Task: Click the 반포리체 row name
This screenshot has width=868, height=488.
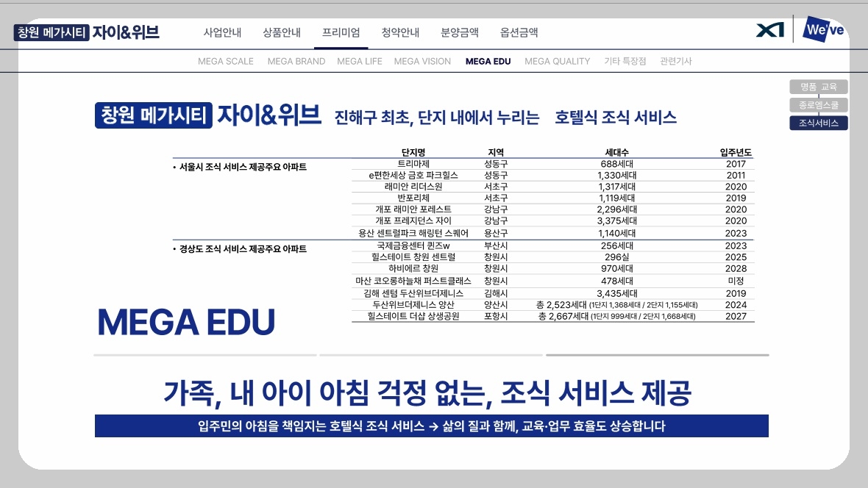Action: (413, 198)
